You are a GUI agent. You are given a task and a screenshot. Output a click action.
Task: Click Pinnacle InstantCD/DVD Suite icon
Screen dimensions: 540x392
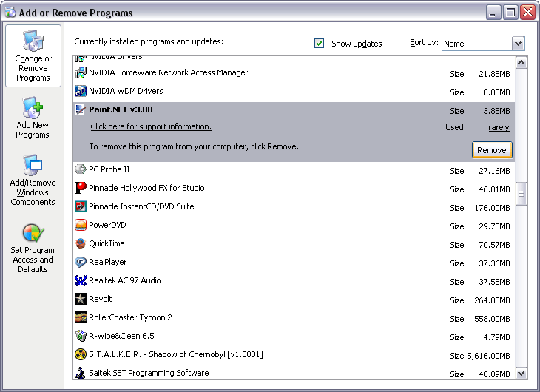80,206
